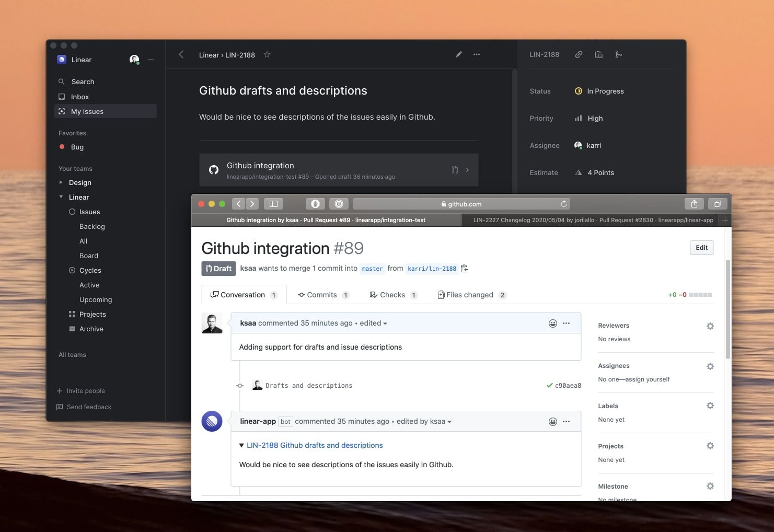Open Labels settings gear
Screen dimensions: 774x532
pyautogui.click(x=710, y=406)
